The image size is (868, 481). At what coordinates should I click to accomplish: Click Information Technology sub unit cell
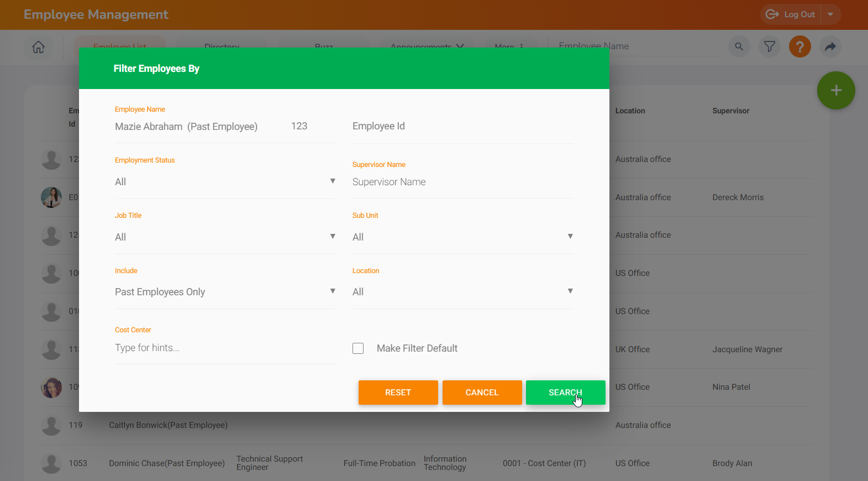[445, 463]
